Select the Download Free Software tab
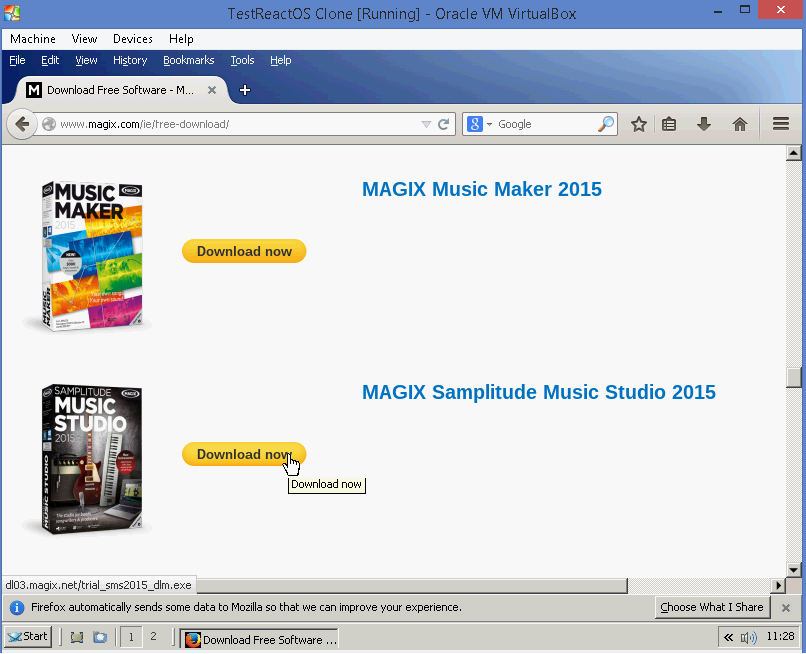806x654 pixels. (120, 90)
